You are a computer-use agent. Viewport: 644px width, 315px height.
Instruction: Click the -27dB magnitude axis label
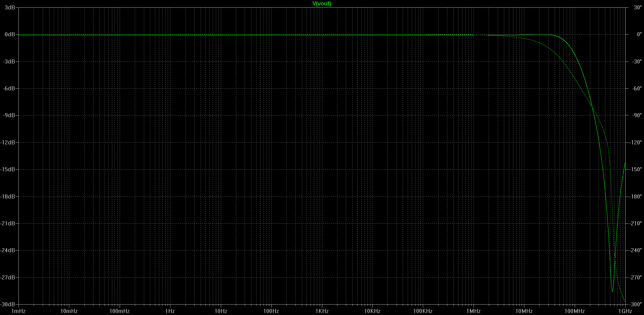point(8,277)
